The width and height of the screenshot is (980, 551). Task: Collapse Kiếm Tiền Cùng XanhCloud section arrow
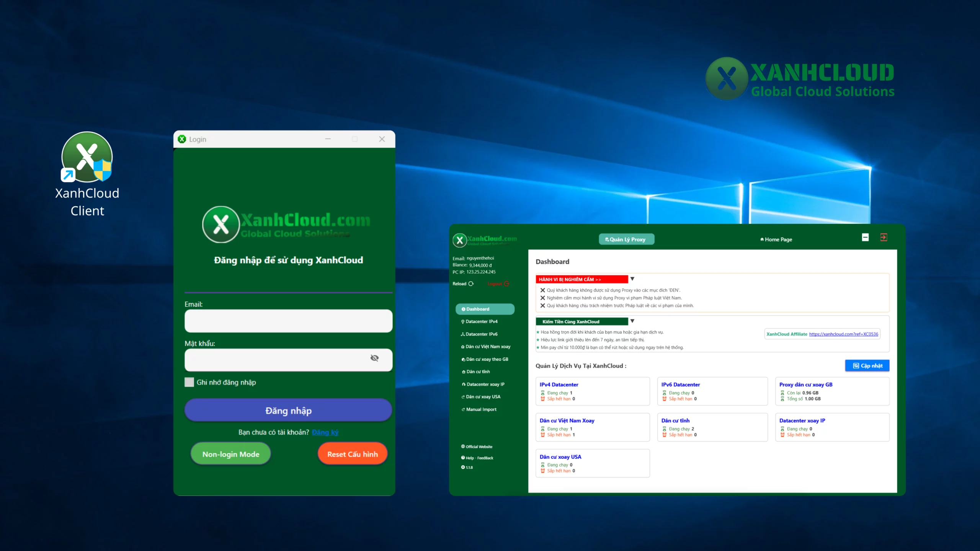tap(632, 321)
